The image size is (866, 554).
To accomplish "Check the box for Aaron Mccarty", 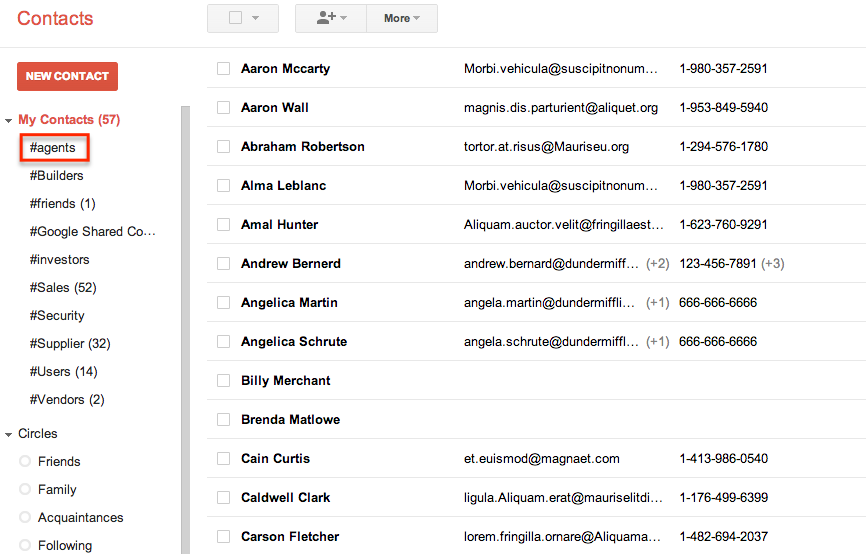I will point(223,68).
